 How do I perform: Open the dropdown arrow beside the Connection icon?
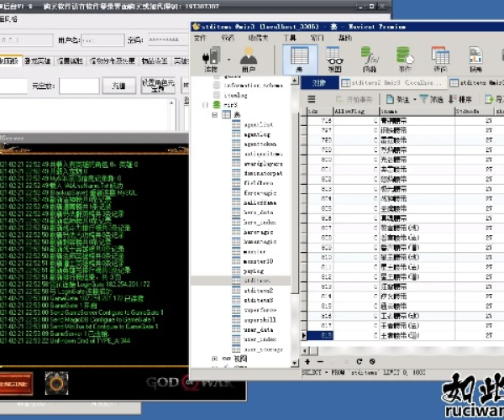tap(228, 60)
